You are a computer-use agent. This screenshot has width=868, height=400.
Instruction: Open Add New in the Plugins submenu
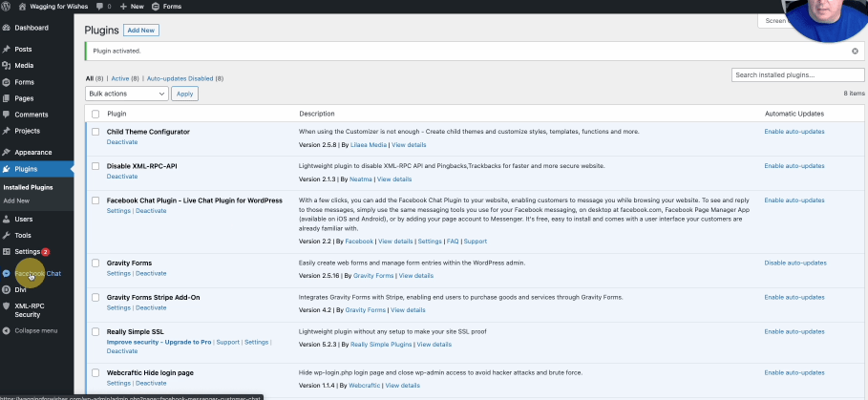tap(16, 200)
